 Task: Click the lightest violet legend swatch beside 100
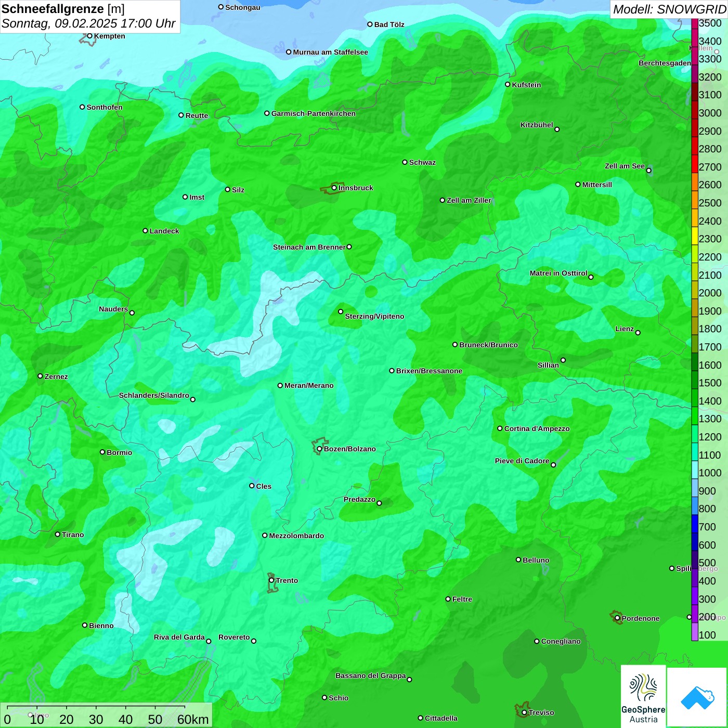pos(695,632)
